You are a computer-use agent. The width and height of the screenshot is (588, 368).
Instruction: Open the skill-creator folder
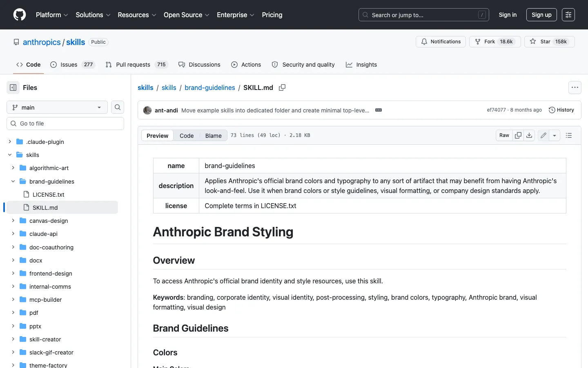[45, 339]
